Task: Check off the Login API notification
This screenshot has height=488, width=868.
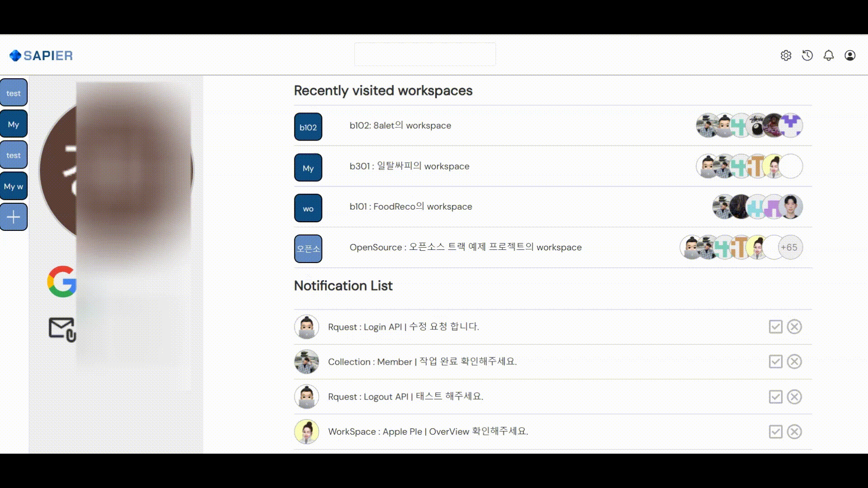Action: click(x=775, y=327)
